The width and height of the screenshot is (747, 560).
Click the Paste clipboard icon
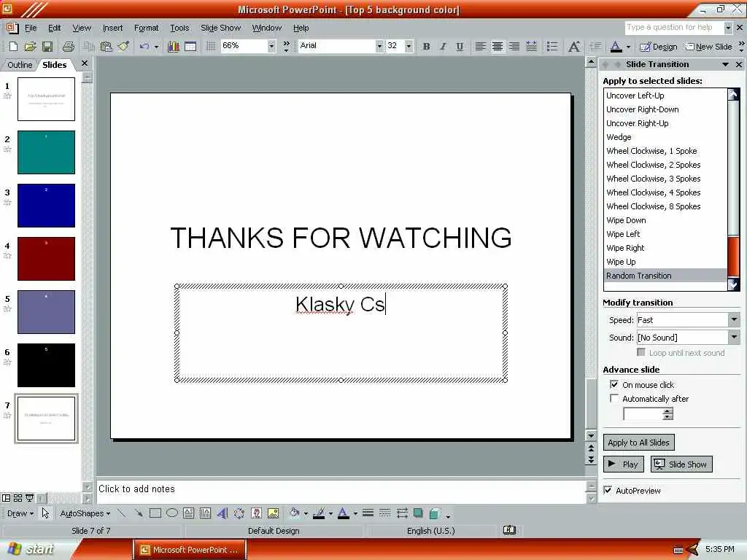(x=107, y=46)
